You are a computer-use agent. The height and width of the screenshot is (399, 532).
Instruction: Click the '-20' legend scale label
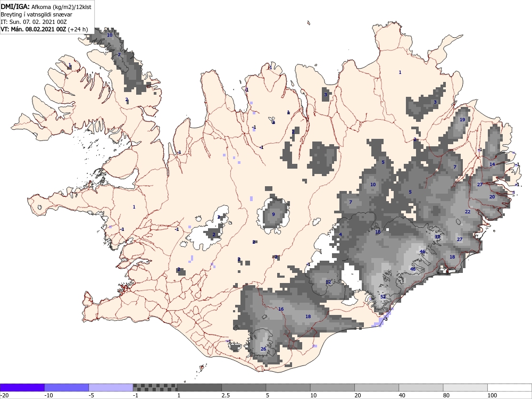coord(4,395)
